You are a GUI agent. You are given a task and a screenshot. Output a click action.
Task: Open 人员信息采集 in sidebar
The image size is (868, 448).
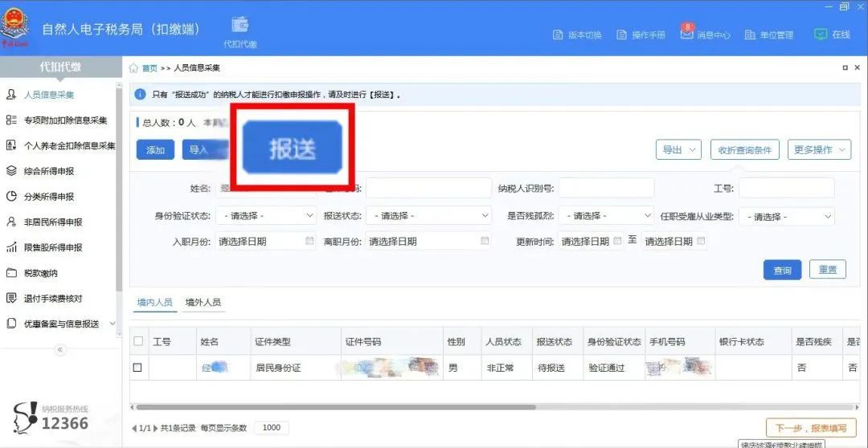tap(49, 95)
